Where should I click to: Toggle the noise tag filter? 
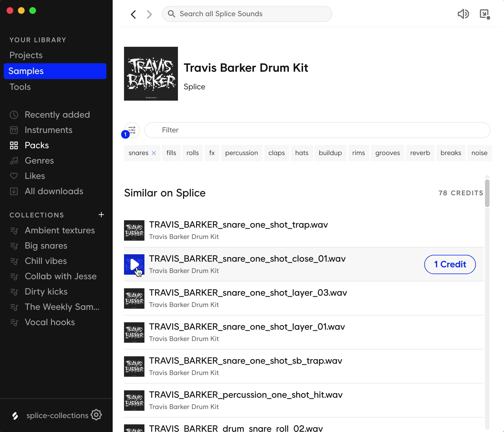point(480,153)
